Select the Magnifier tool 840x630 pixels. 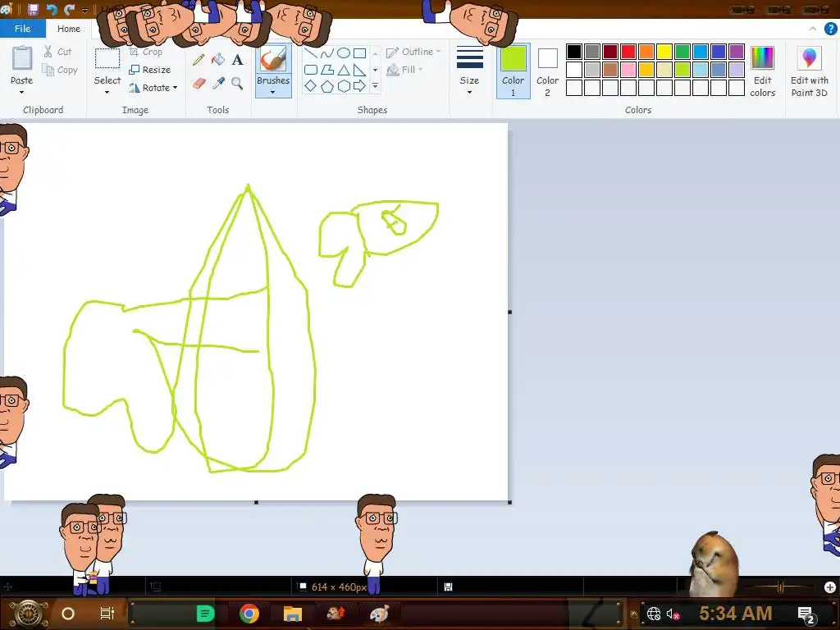237,83
